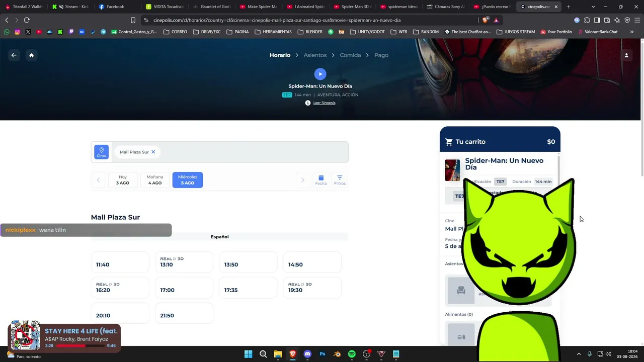Show next dates with right chevron
644x362 pixels.
302,180
